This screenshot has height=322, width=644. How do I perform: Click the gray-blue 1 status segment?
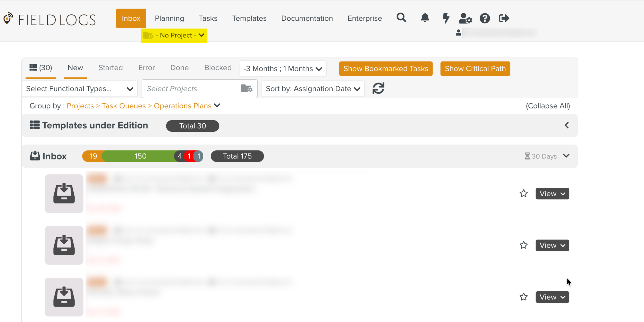click(x=199, y=156)
